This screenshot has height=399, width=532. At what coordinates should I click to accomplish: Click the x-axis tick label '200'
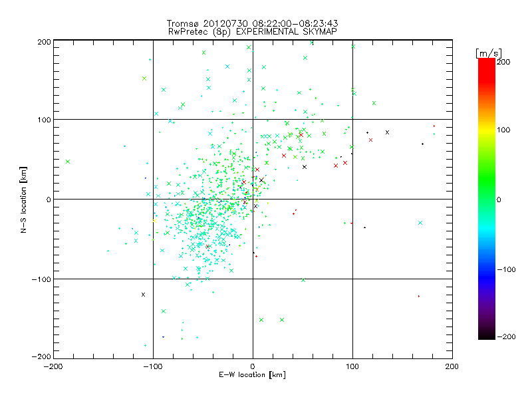pos(452,366)
